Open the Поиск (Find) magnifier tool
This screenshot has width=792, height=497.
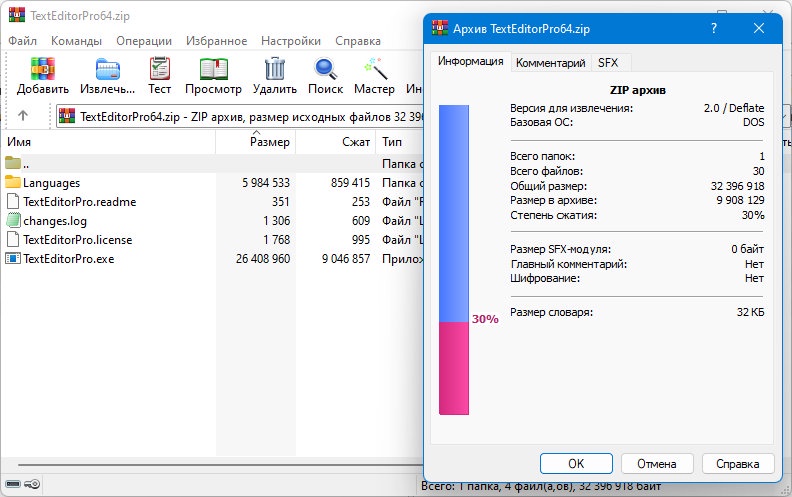click(x=325, y=69)
